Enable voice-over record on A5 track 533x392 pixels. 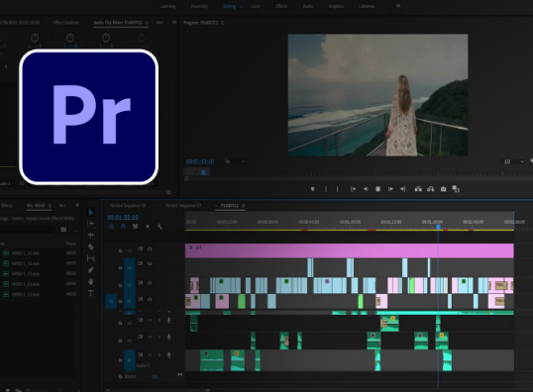click(x=169, y=355)
